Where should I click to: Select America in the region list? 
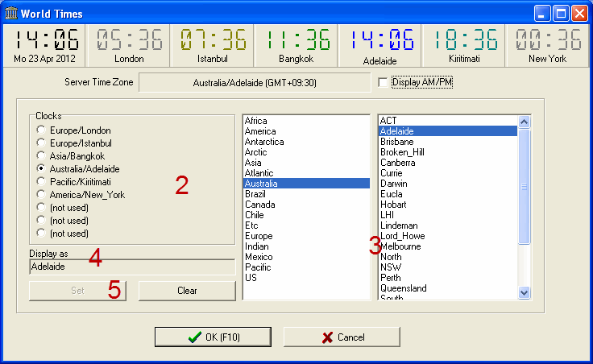click(306, 131)
